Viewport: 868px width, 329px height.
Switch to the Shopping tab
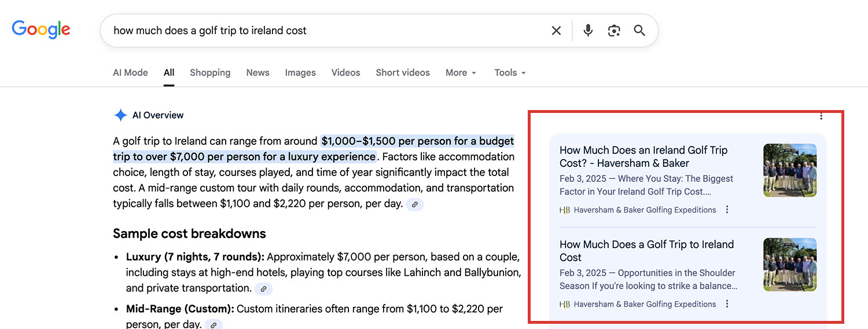click(210, 73)
